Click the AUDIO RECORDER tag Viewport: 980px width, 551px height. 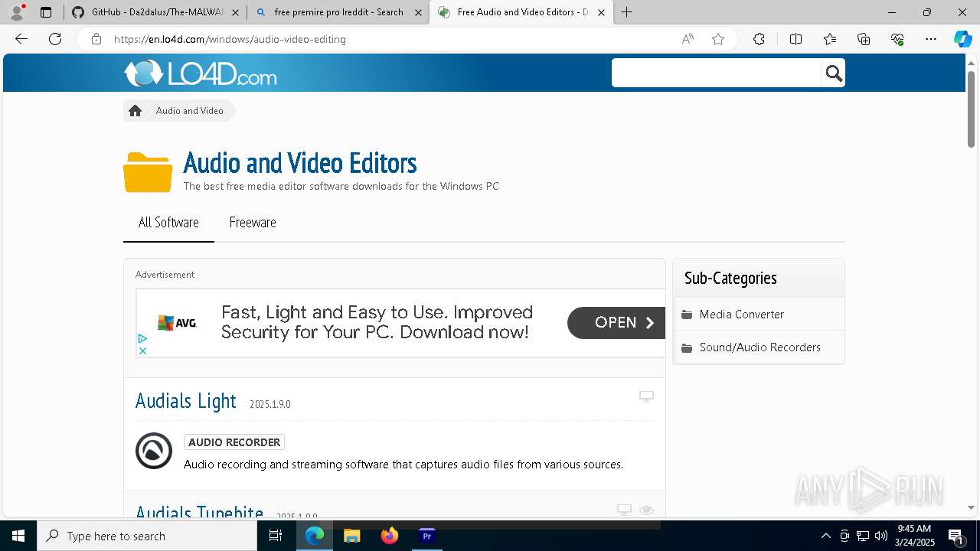(x=234, y=442)
